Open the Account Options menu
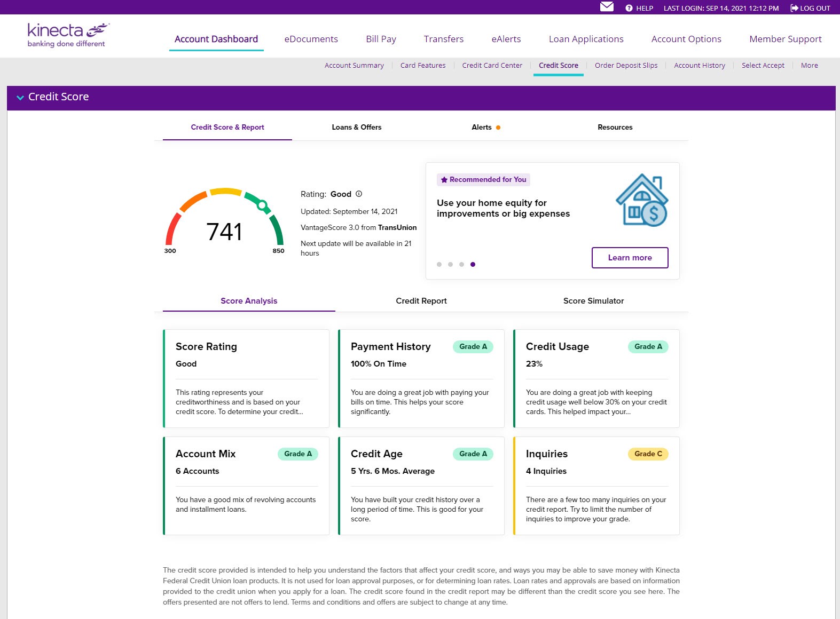840x619 pixels. click(686, 39)
